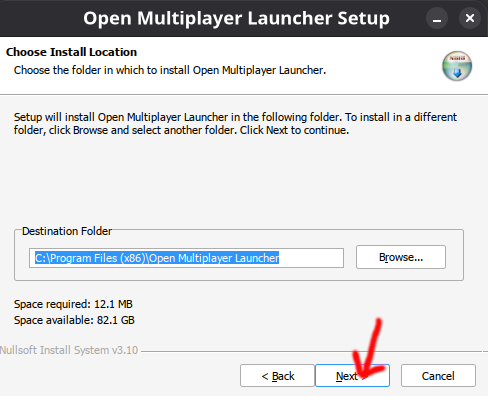Click the 'Space available: 82.1 GB' text
The width and height of the screenshot is (488, 396).
pos(74,320)
